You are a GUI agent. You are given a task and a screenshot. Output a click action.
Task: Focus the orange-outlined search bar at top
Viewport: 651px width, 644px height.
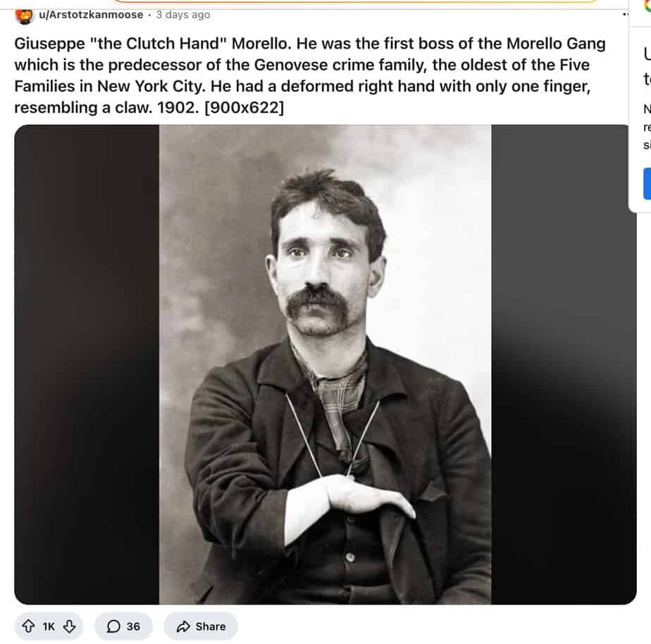355,1
